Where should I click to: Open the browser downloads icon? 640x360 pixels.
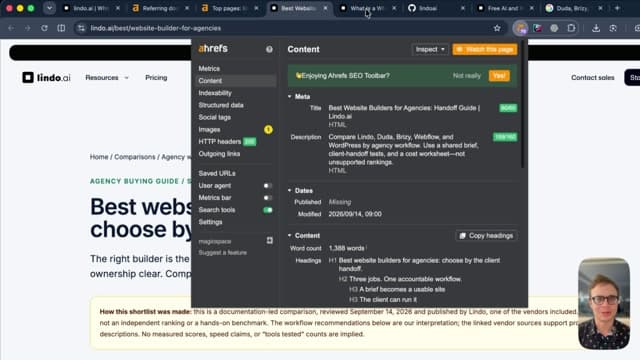point(596,28)
